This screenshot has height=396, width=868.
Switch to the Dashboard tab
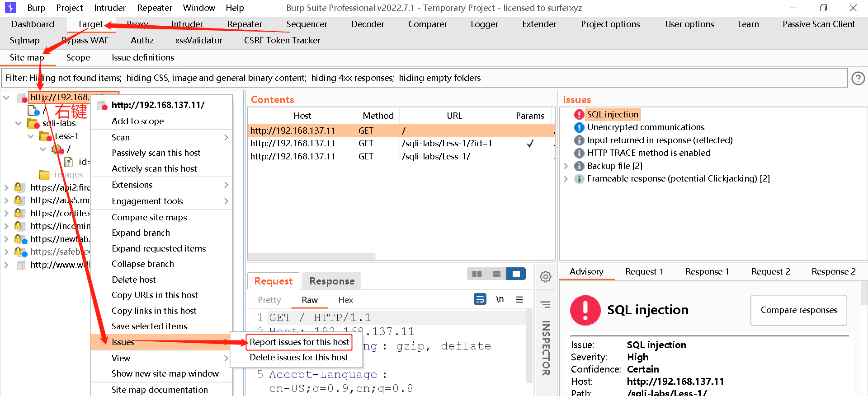coord(33,24)
